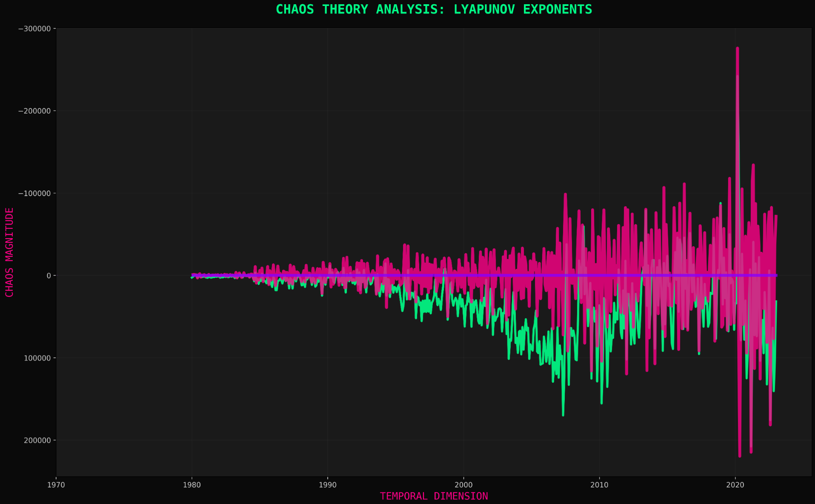
Task: Click the '200000' y-axis tick label
Action: (37, 440)
